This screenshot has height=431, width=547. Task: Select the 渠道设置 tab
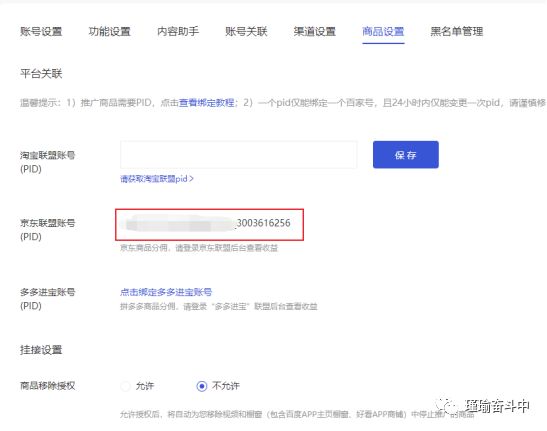pos(315,31)
